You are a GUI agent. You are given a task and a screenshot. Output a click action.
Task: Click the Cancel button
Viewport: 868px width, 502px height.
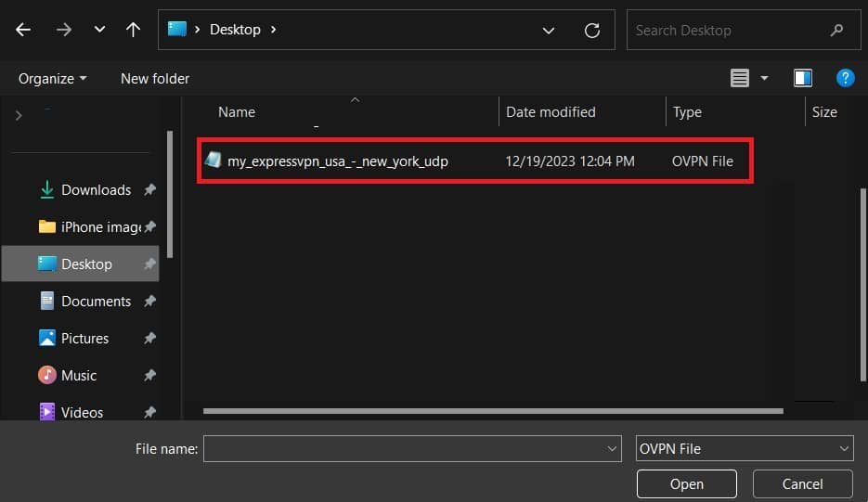point(803,483)
